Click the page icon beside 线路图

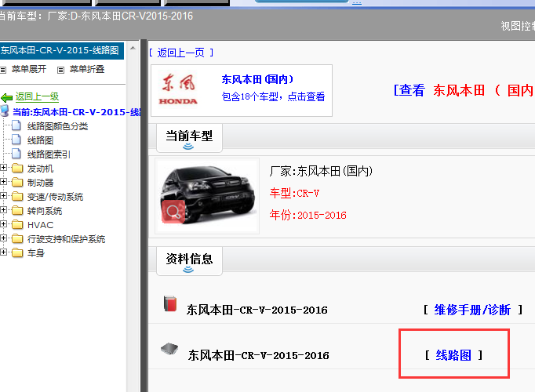tap(16, 140)
